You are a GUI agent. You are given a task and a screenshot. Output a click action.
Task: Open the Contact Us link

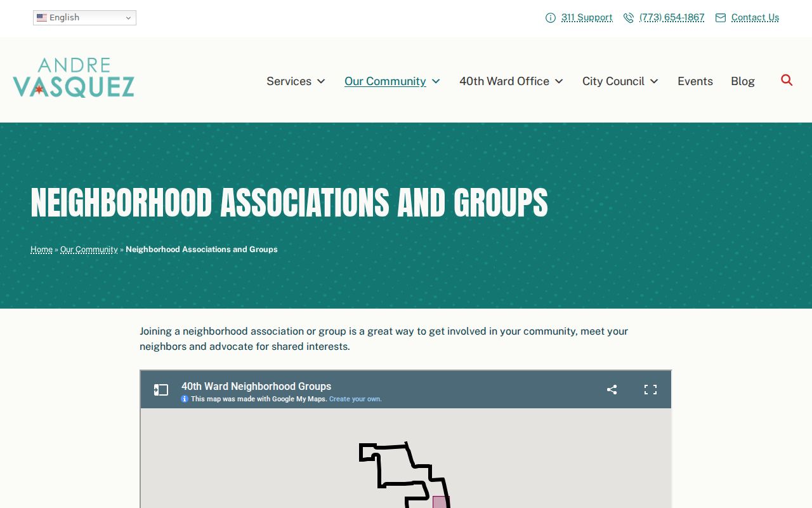[x=755, y=18]
